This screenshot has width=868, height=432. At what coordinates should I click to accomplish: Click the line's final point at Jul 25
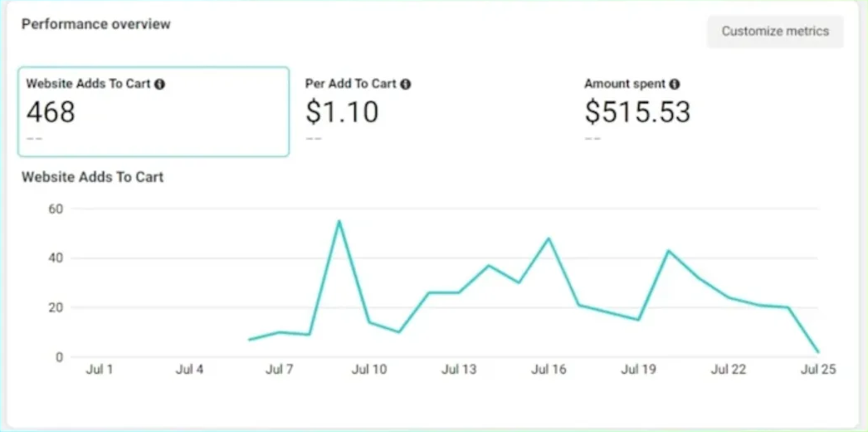pos(818,352)
